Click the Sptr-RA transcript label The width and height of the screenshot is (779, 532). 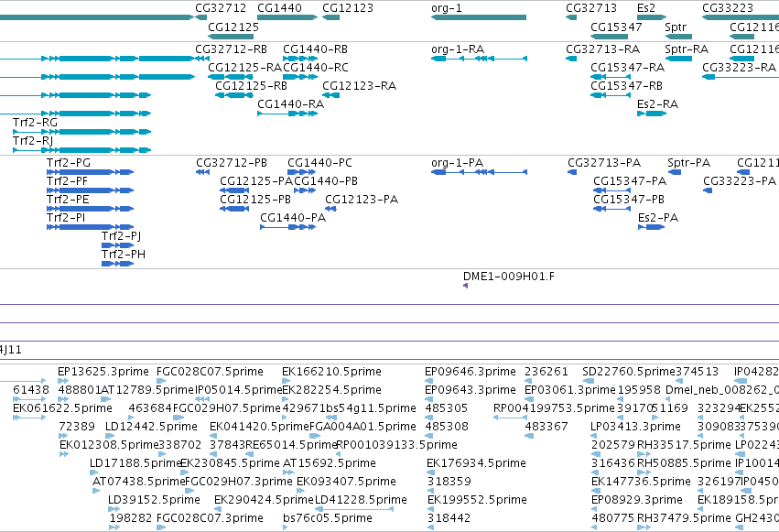pyautogui.click(x=687, y=49)
